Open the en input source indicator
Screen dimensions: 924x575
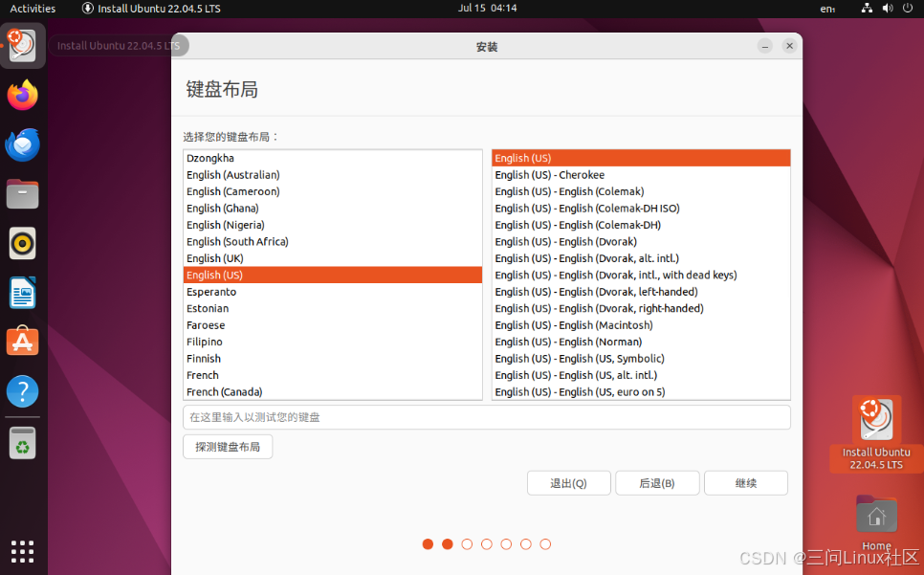pos(827,9)
